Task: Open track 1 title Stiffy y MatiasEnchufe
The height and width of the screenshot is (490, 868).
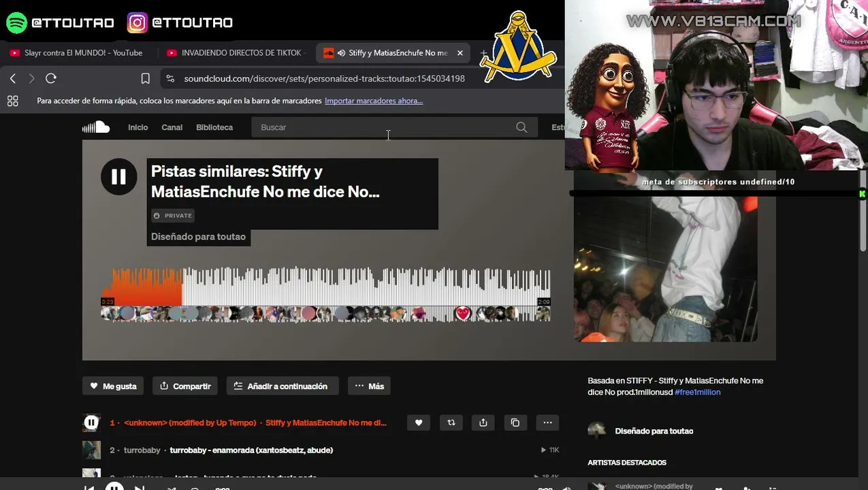Action: tap(325, 423)
